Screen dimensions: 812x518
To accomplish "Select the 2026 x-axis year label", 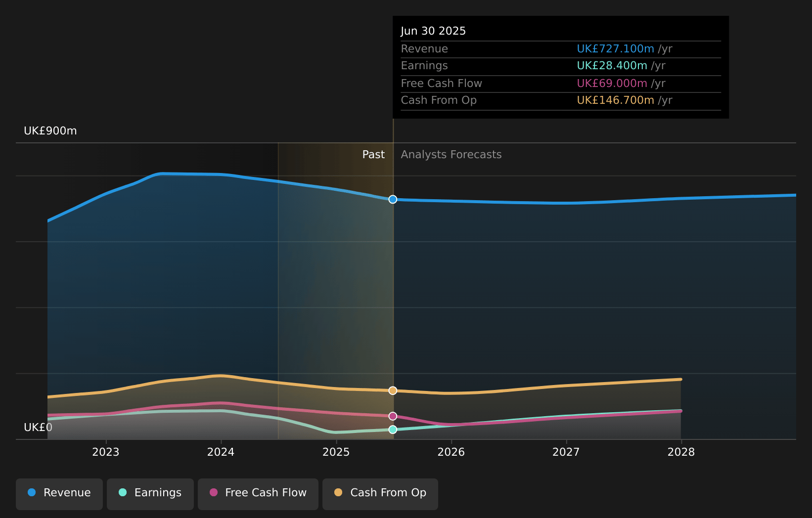I will point(451,452).
